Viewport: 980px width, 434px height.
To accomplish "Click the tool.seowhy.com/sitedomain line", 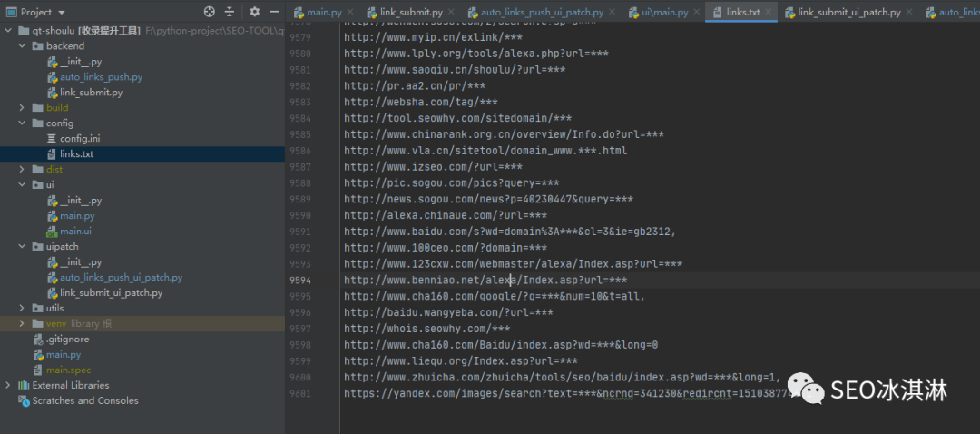I will 457,118.
